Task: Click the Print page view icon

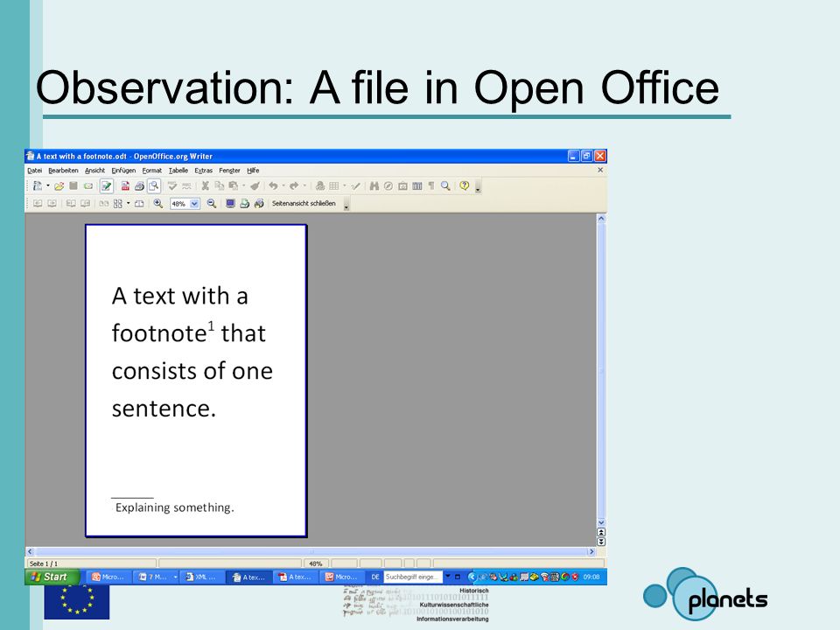Action: tap(245, 204)
